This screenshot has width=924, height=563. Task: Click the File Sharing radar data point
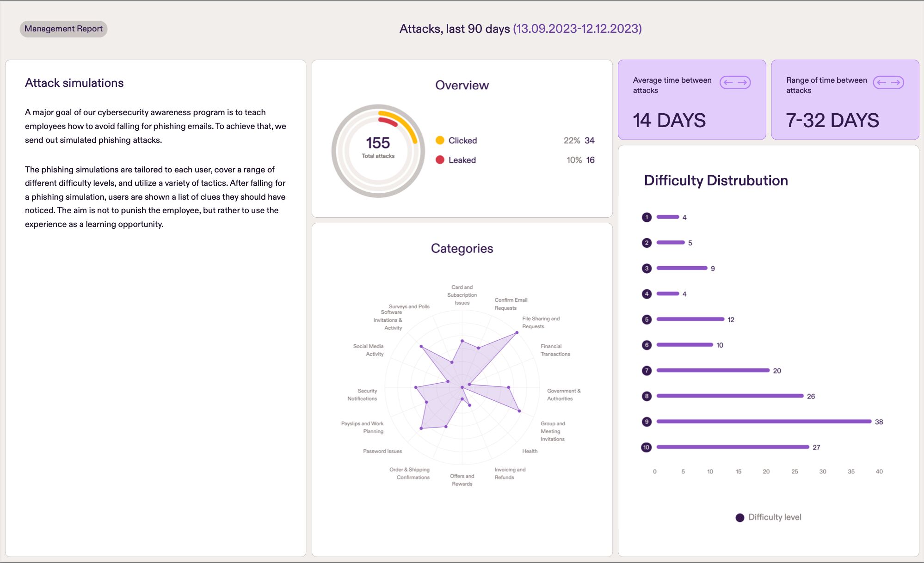tap(517, 333)
